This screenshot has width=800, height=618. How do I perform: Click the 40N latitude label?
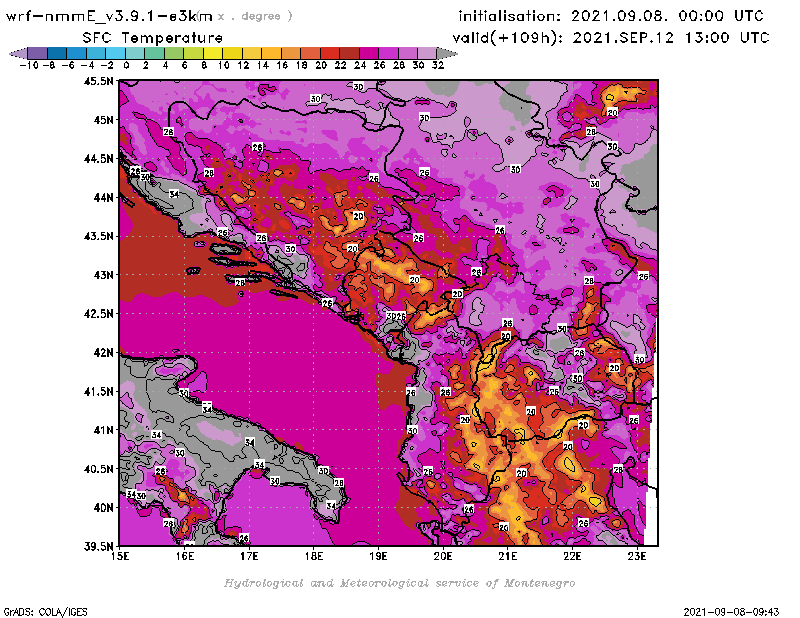(103, 508)
